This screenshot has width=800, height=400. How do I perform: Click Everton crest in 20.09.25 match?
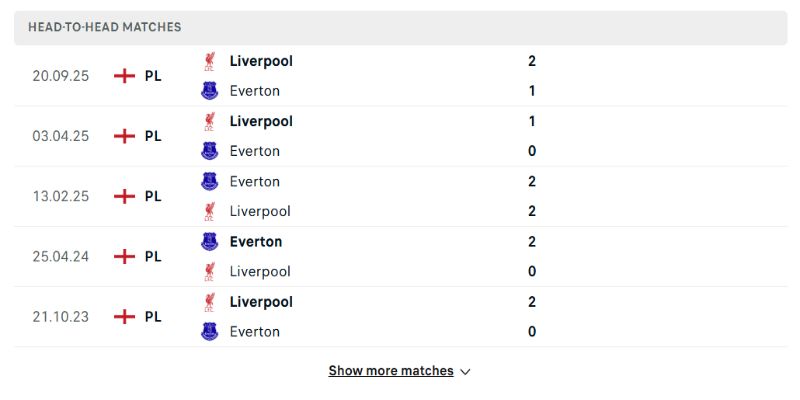209,91
